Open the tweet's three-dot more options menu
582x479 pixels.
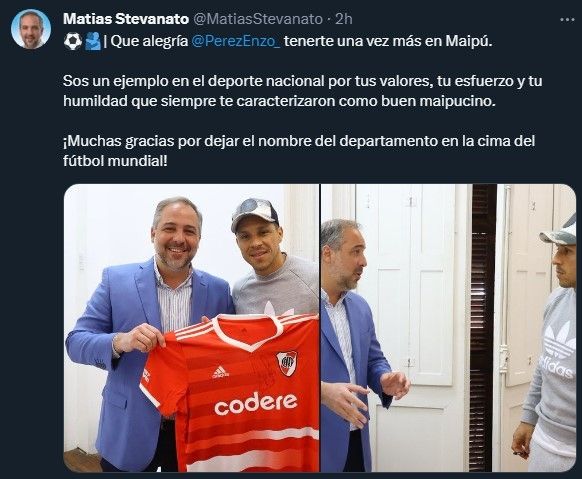point(567,19)
